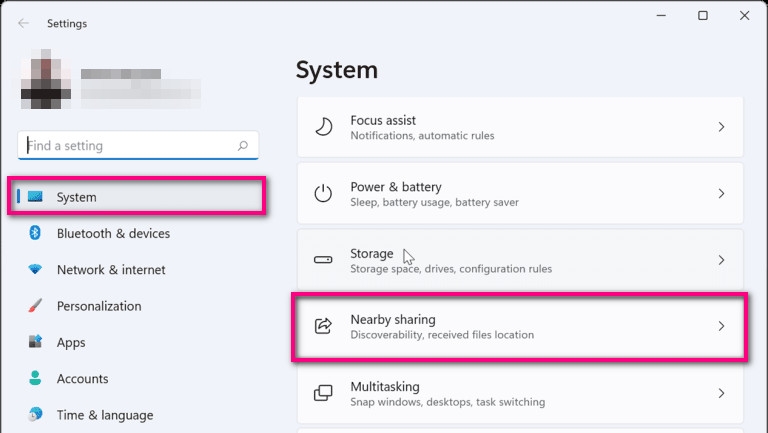Close the Settings window
Screen dimensions: 768x433
click(744, 16)
